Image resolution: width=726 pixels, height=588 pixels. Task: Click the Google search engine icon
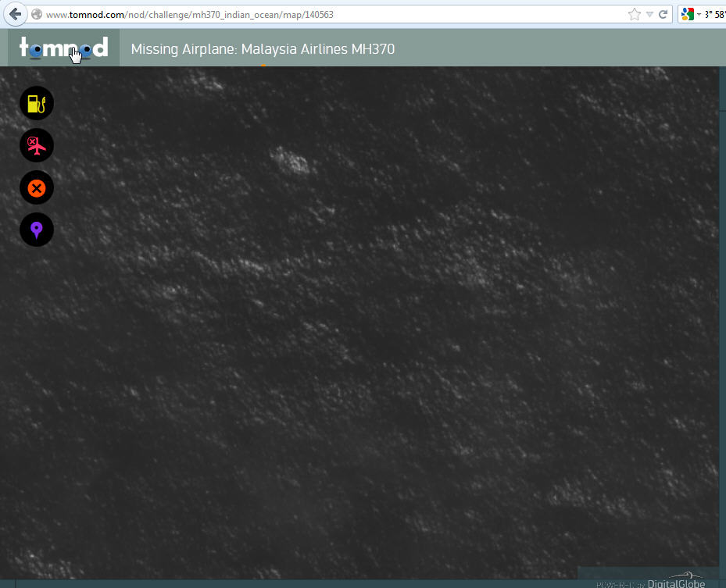click(x=687, y=14)
